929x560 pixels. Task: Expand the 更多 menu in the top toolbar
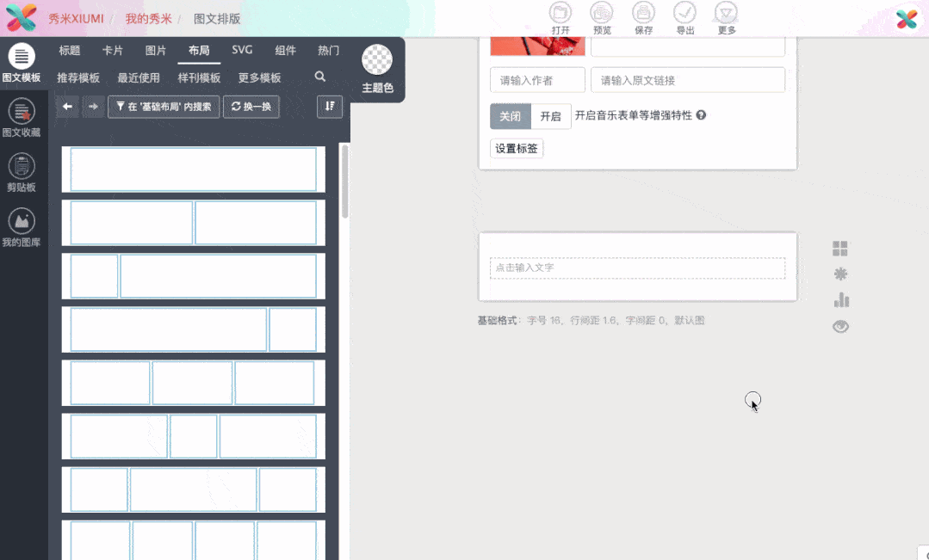(x=727, y=16)
